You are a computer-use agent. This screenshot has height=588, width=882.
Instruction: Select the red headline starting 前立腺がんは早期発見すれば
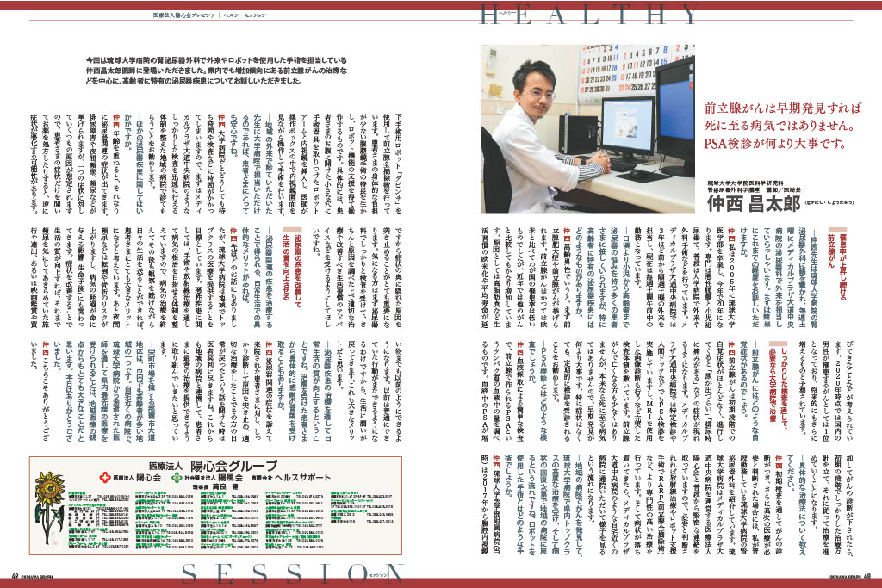[x=782, y=126]
